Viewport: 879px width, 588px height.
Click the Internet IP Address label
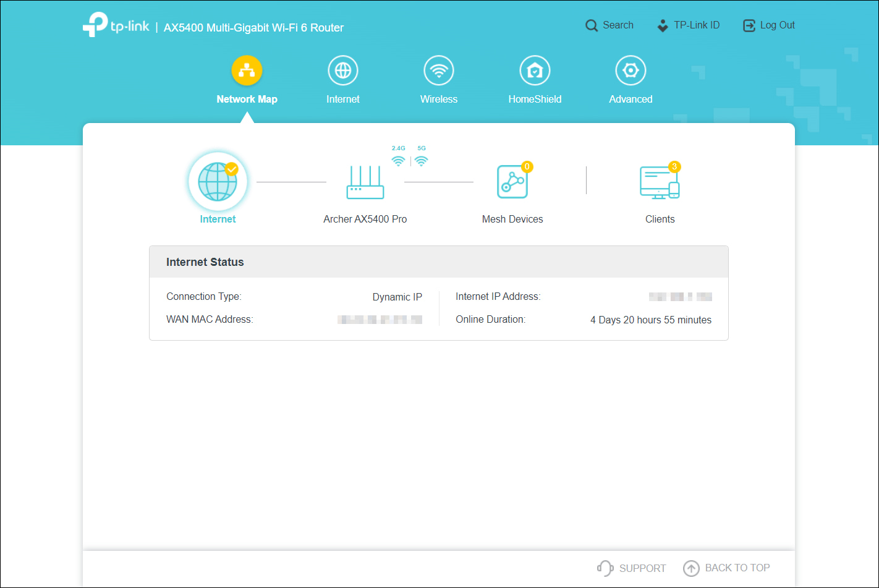pos(498,297)
